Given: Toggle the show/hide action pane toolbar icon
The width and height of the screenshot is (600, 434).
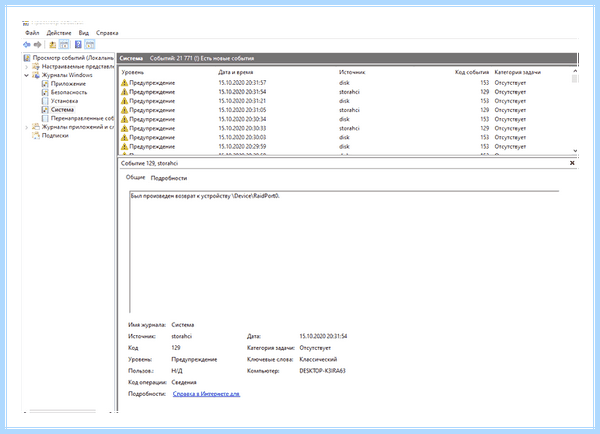Looking at the screenshot, I should tap(90, 45).
